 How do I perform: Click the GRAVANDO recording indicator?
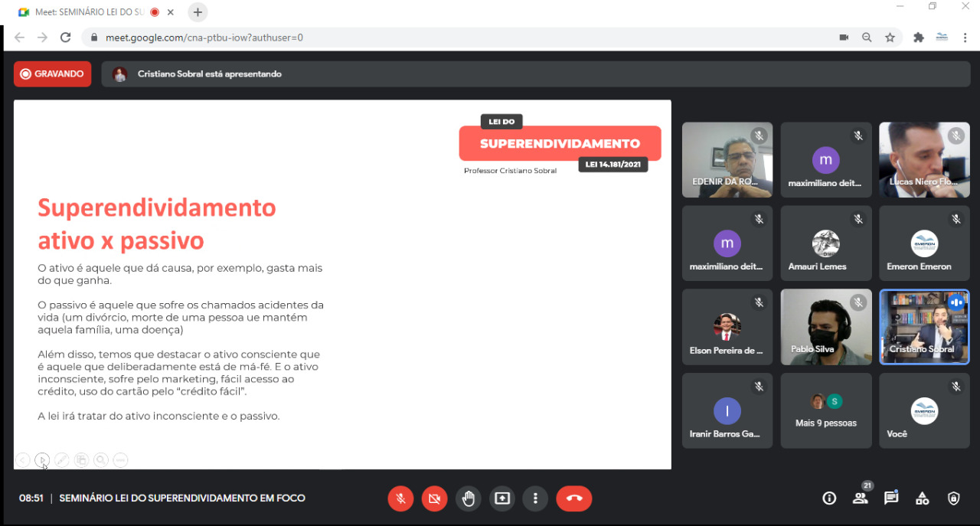[x=52, y=74]
